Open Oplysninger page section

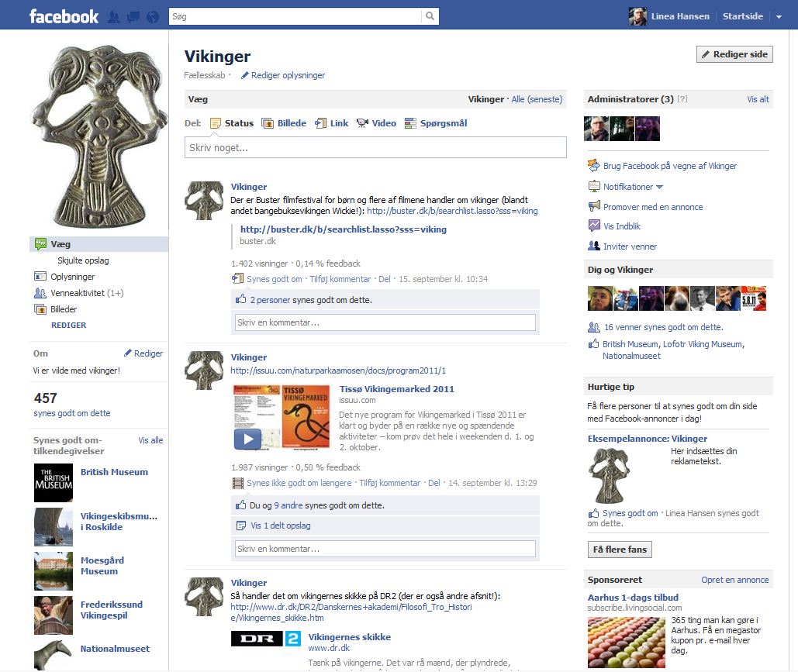click(72, 277)
